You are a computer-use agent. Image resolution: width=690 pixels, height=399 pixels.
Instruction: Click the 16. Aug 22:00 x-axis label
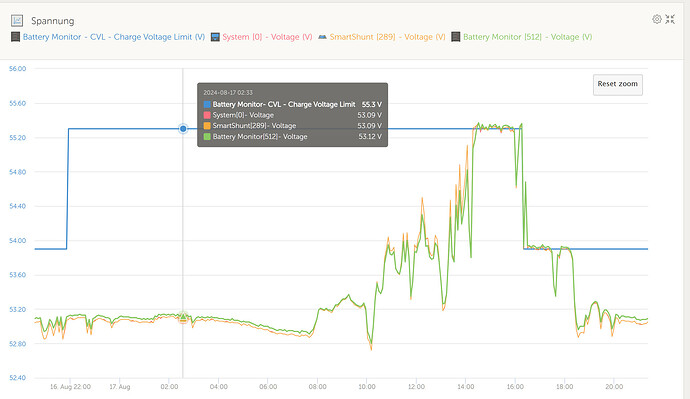pyautogui.click(x=70, y=387)
